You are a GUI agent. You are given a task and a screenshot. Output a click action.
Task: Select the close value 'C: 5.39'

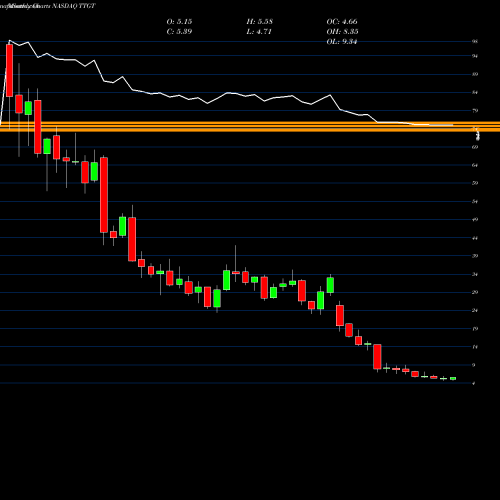tap(179, 32)
